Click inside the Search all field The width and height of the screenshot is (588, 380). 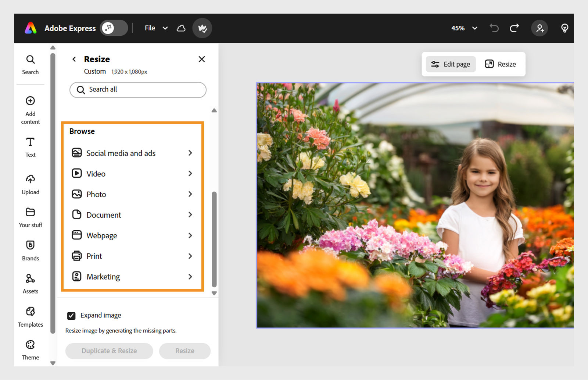pyautogui.click(x=138, y=90)
